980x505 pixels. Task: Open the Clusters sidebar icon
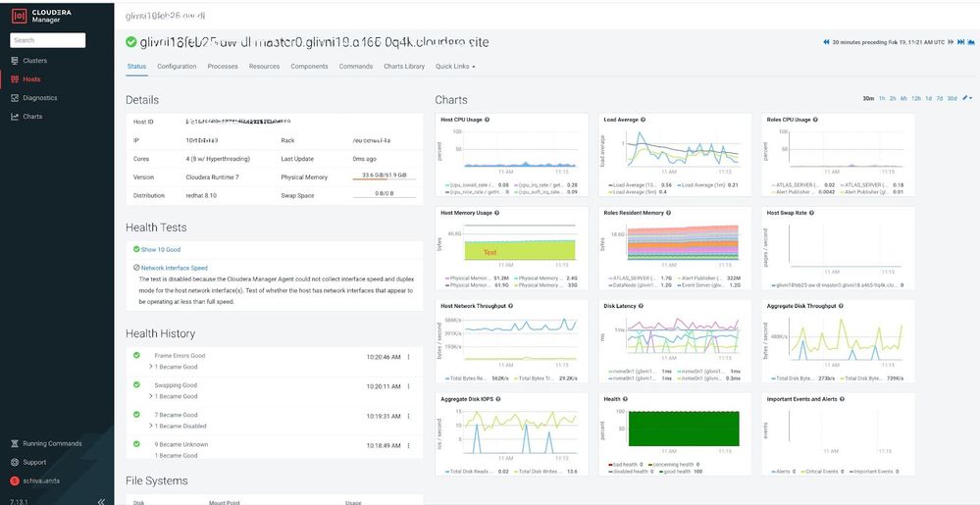(x=15, y=61)
